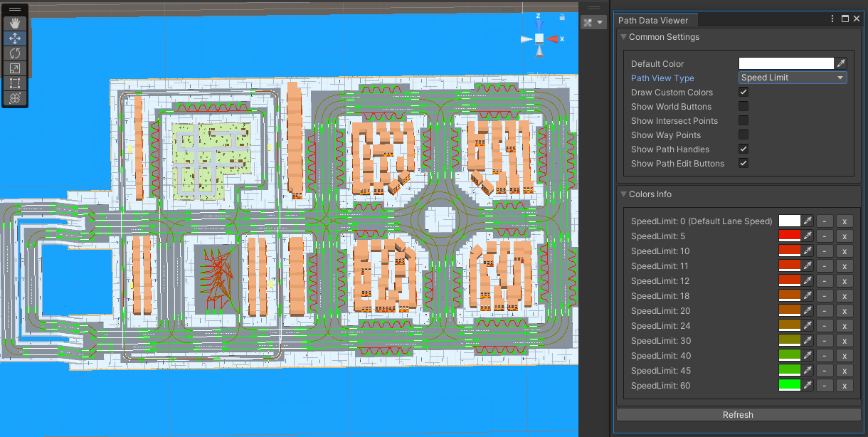Use eyedropper for SpeedLimit: 10 color

808,251
